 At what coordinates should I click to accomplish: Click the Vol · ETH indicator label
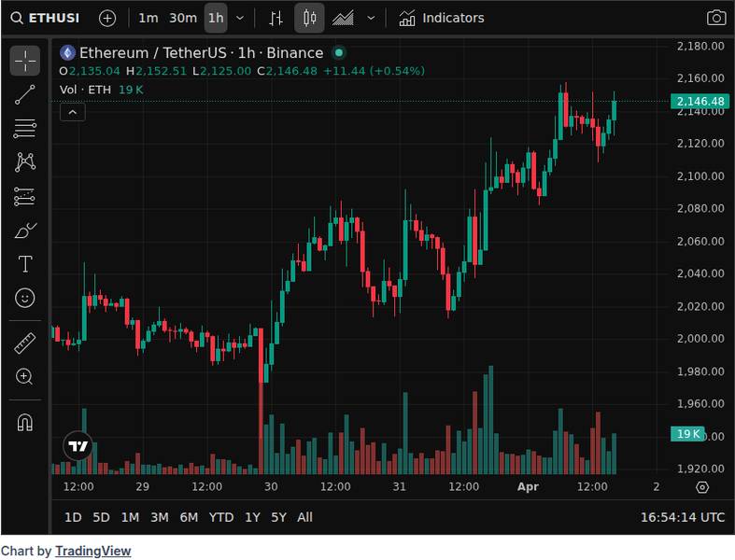point(85,90)
